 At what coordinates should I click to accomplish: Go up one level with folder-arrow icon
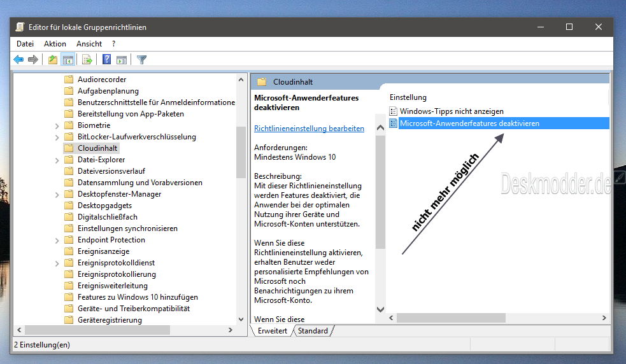coord(53,60)
